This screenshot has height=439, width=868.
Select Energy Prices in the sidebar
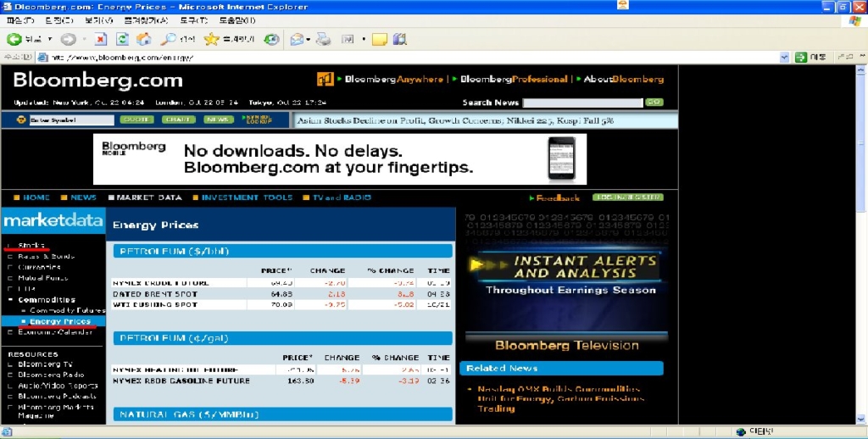60,321
